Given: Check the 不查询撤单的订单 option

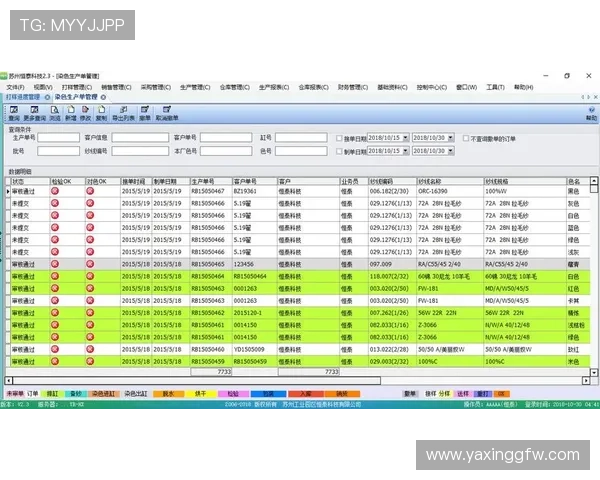Looking at the screenshot, I should pyautogui.click(x=465, y=138).
